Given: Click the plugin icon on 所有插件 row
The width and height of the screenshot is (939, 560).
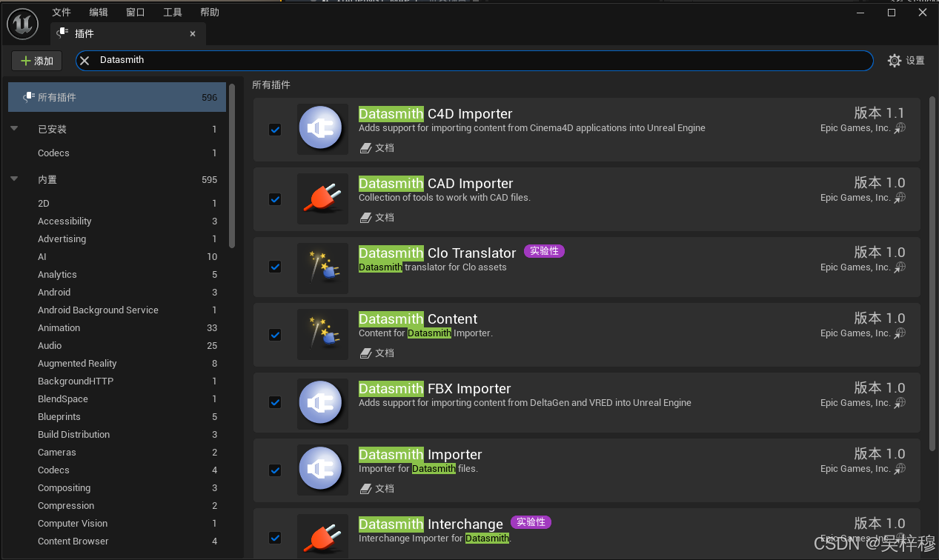Looking at the screenshot, I should click(29, 97).
